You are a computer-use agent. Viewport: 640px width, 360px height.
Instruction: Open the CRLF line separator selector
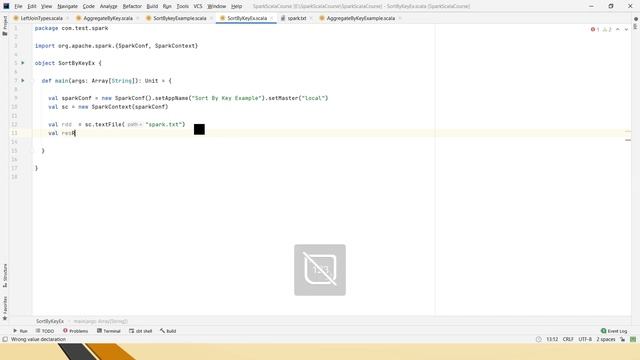click(568, 339)
